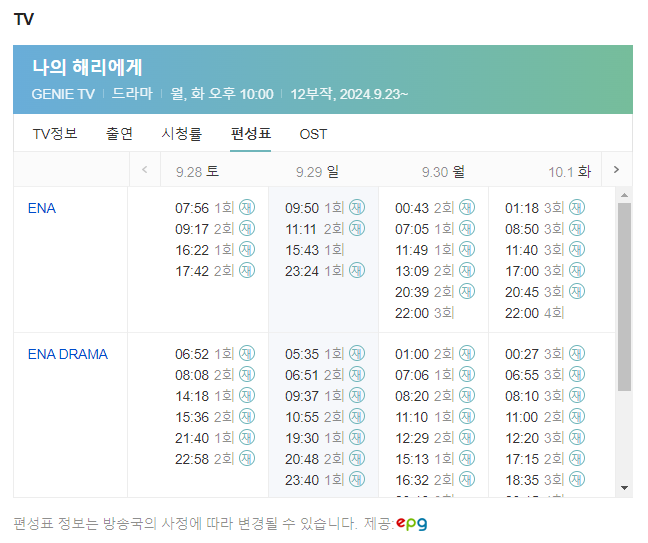
Task: Click ENA DRAMA 08:08 2회 entry
Action: pyautogui.click(x=215, y=375)
